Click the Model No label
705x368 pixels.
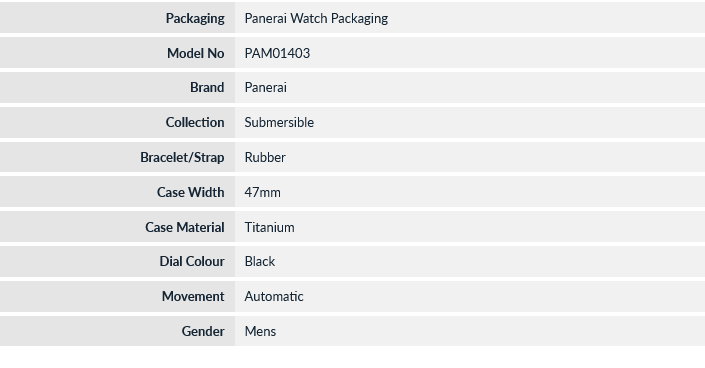(196, 53)
